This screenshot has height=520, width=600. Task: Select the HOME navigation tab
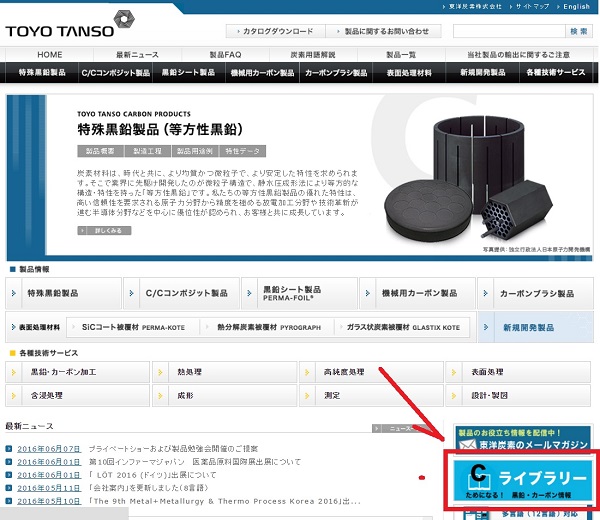click(x=50, y=55)
